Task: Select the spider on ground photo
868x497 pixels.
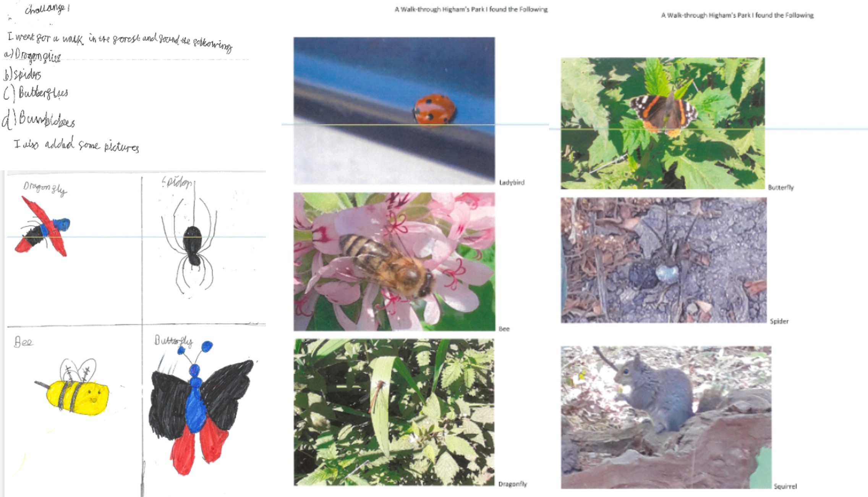Action: [x=664, y=260]
